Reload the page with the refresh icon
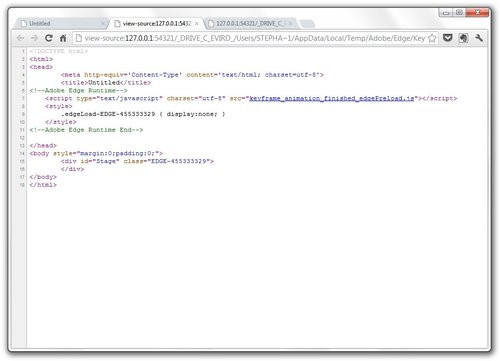Screen dimensions: 500x361 pos(49,38)
